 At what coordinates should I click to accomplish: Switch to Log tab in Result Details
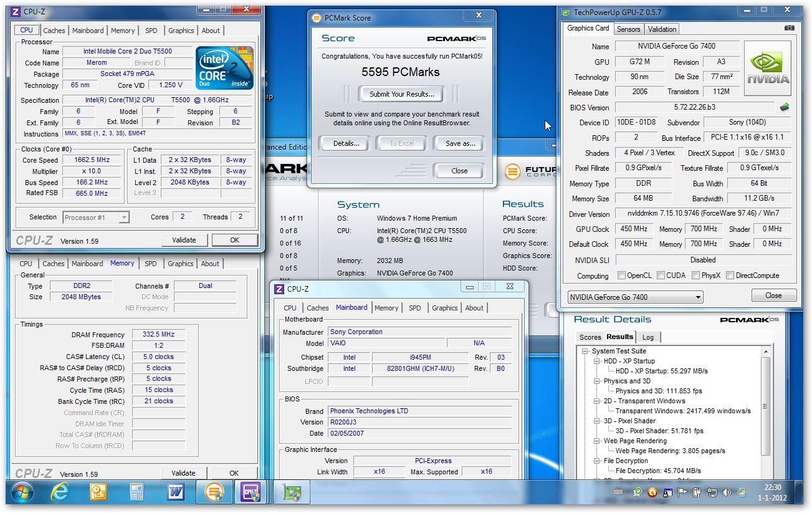coord(648,337)
